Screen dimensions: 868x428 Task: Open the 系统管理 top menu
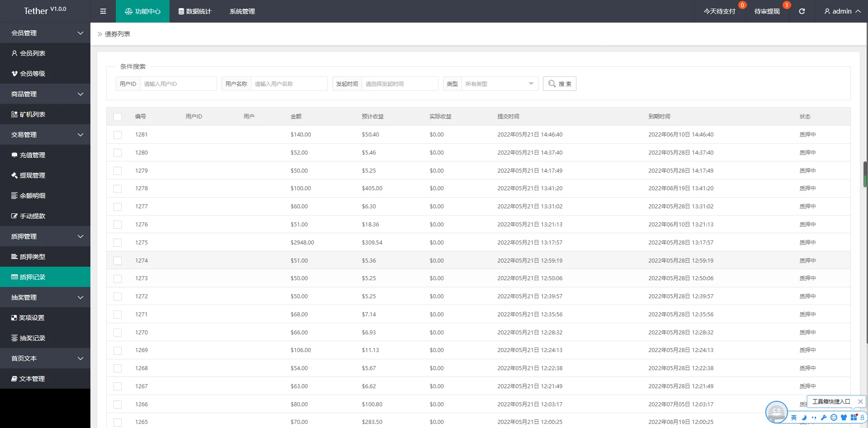pos(242,11)
